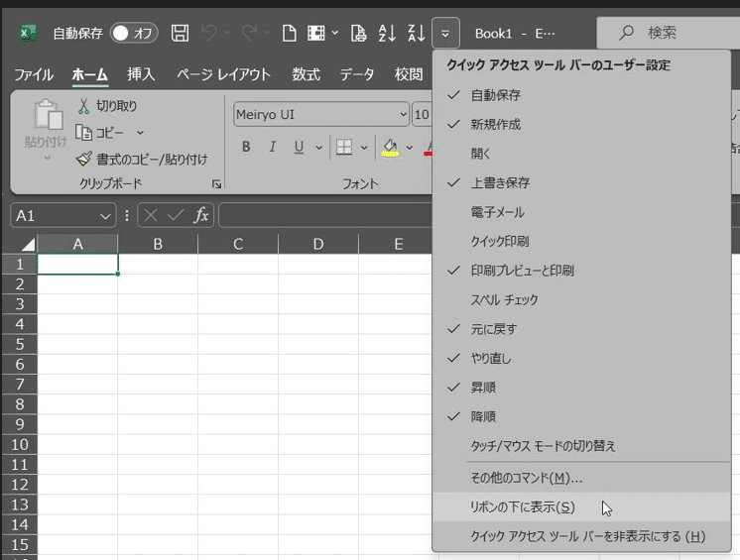740x560 pixels.
Task: Click the formula bar input field
Action: 325,215
